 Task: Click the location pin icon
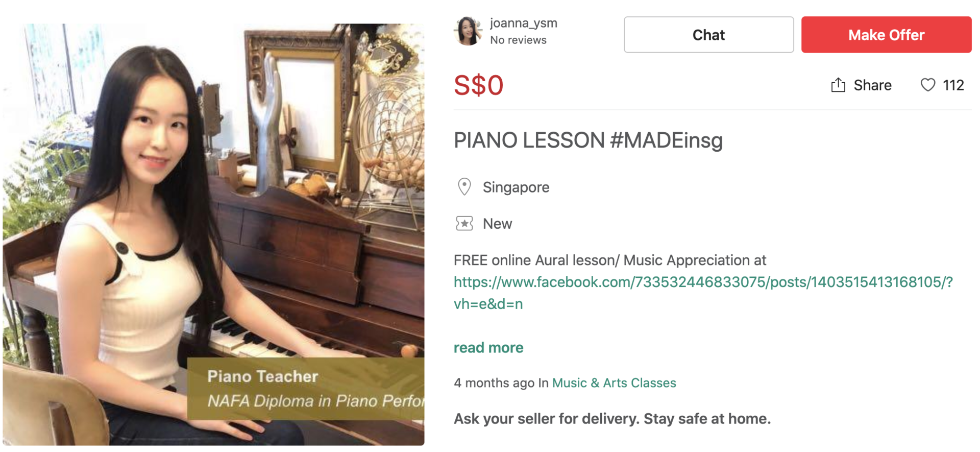click(x=464, y=187)
